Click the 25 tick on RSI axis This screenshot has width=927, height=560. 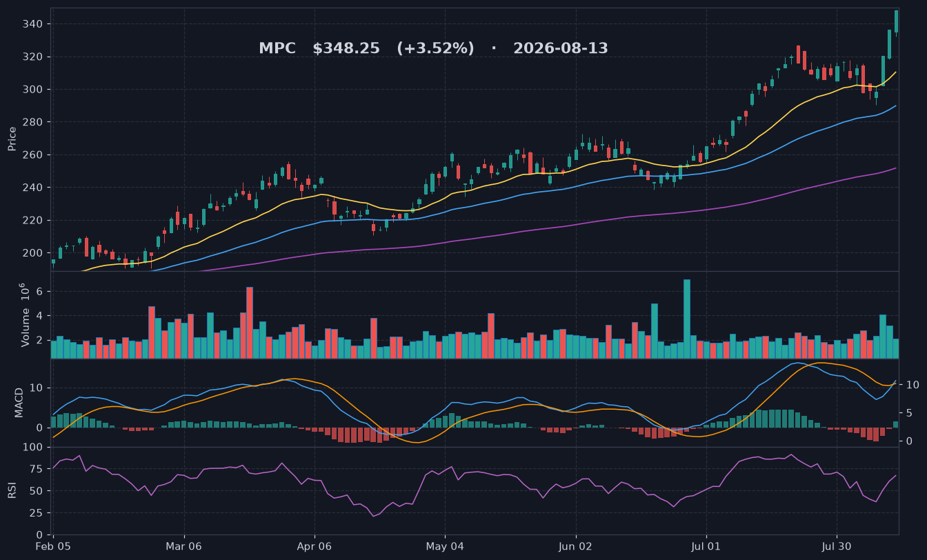click(37, 513)
